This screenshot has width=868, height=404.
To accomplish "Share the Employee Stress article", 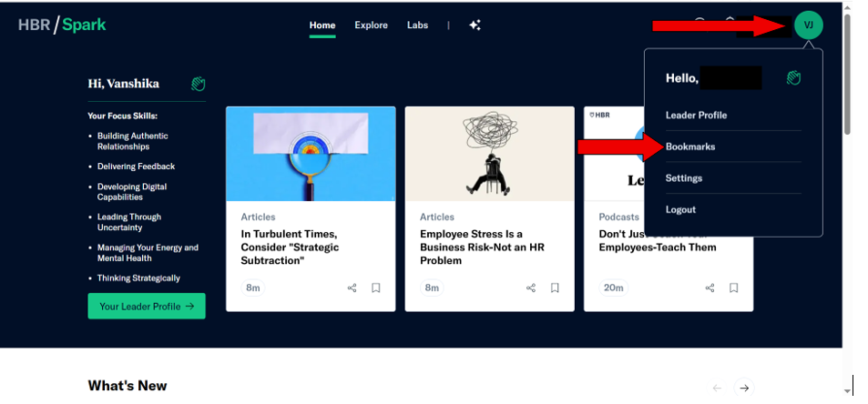I will 531,288.
